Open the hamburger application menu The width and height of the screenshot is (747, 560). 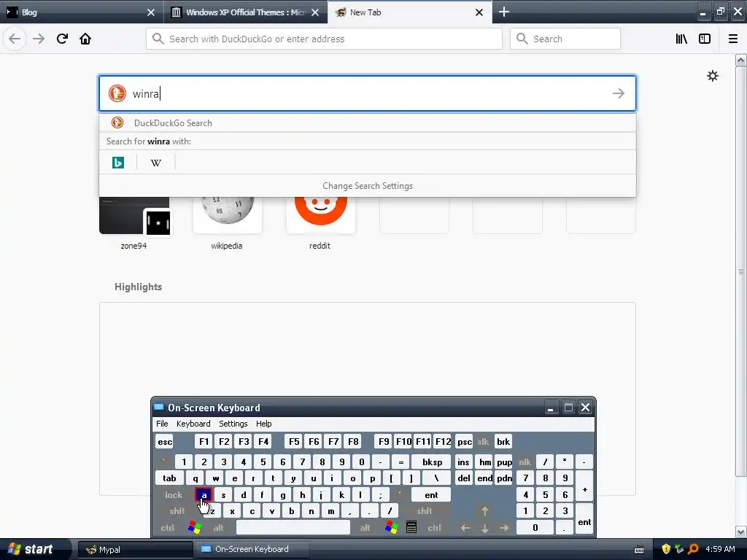[733, 39]
